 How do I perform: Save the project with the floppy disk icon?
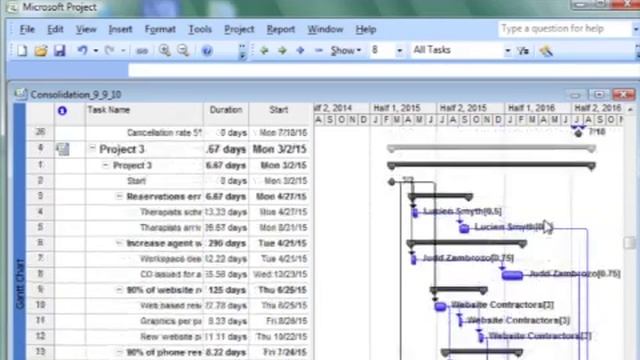60,51
